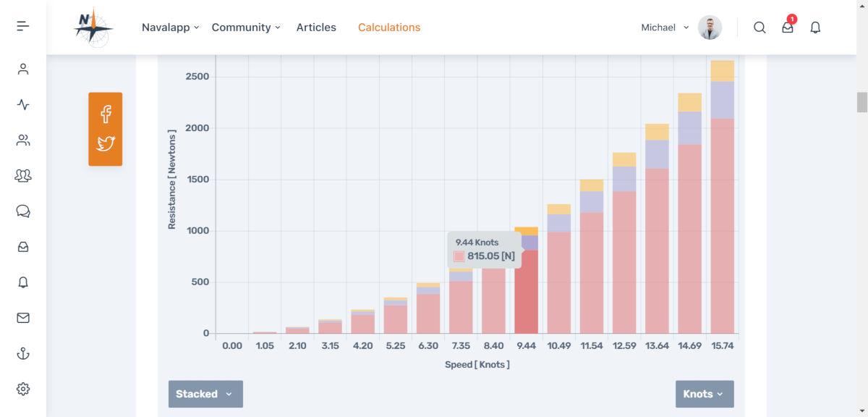
Task: Click the notification bell in header
Action: (x=815, y=28)
